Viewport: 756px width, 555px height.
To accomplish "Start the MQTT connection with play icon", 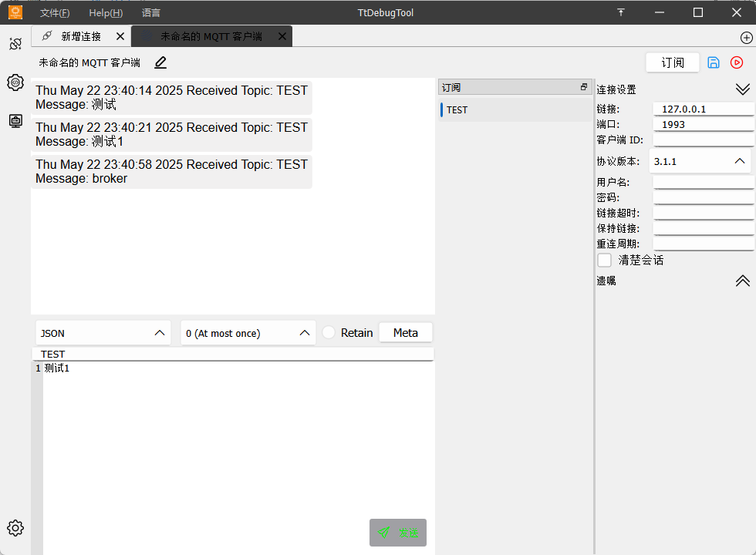I will [737, 62].
